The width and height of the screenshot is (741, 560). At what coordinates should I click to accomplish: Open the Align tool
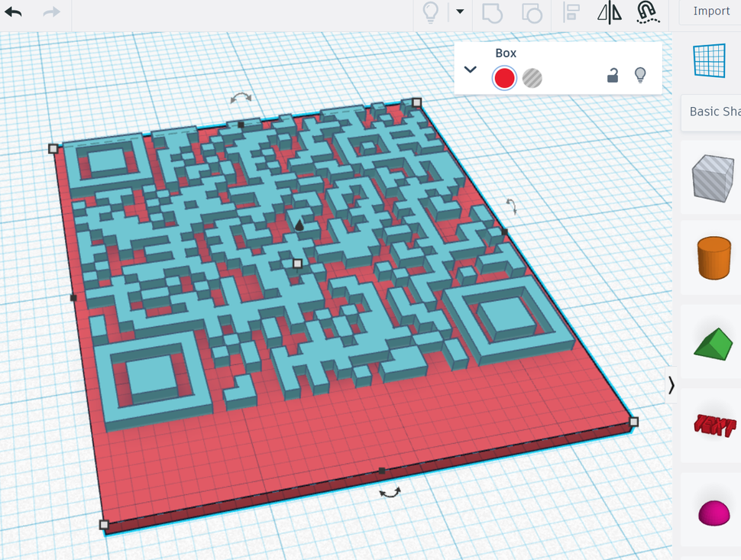[571, 13]
